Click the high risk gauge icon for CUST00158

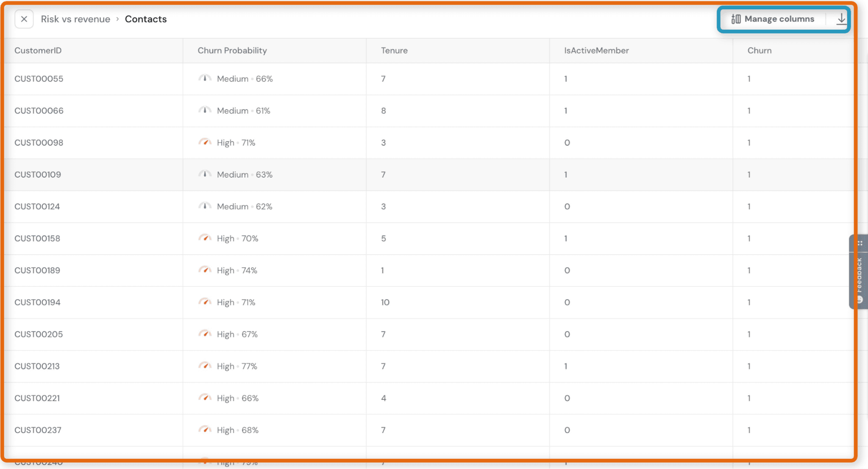point(205,238)
